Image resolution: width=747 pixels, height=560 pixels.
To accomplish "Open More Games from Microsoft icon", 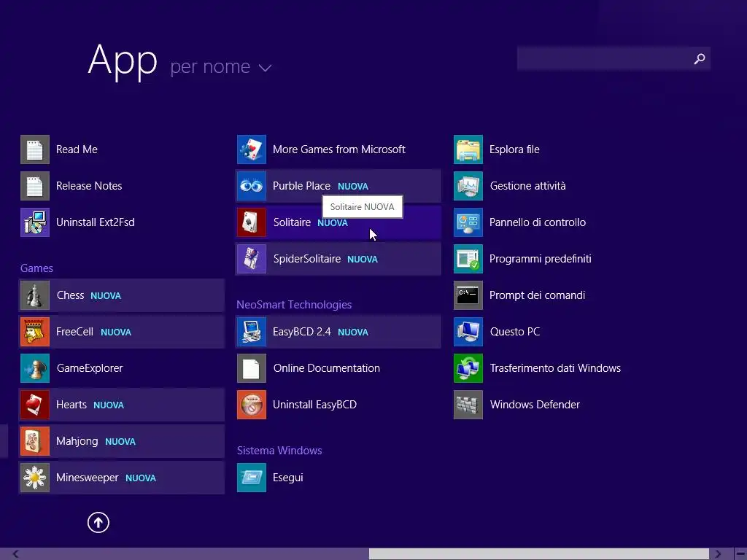I will coord(252,149).
